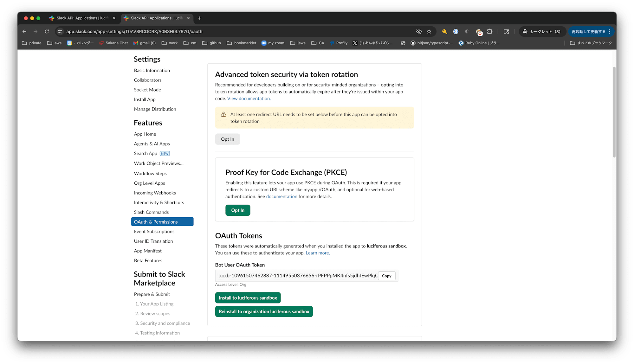Select the second Slack API tab
The image size is (634, 364).
(157, 18)
